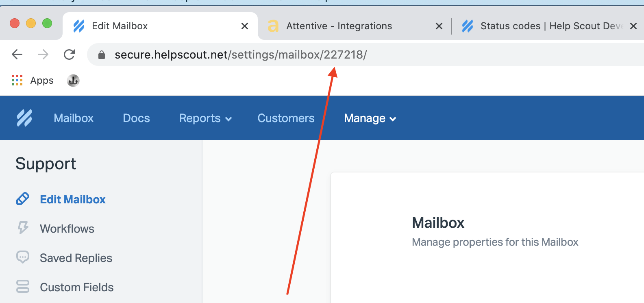Viewport: 644px width, 303px height.
Task: Select Edit Mailbox in sidebar
Action: (x=73, y=199)
